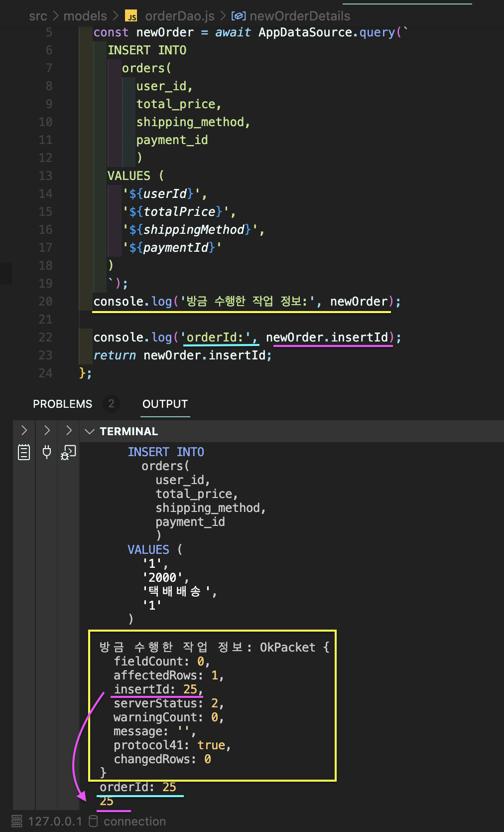Click 'user_id,' in the editor code
504x832 pixels.
point(164,86)
